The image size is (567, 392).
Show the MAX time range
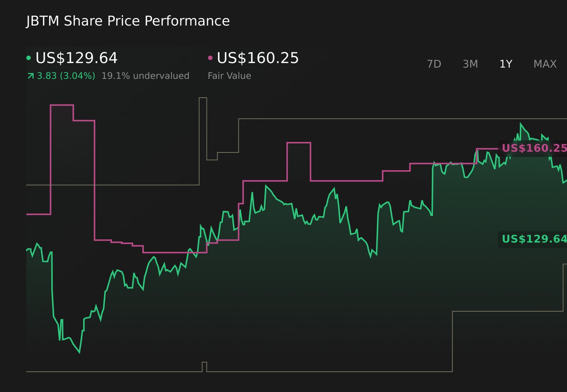click(x=545, y=64)
